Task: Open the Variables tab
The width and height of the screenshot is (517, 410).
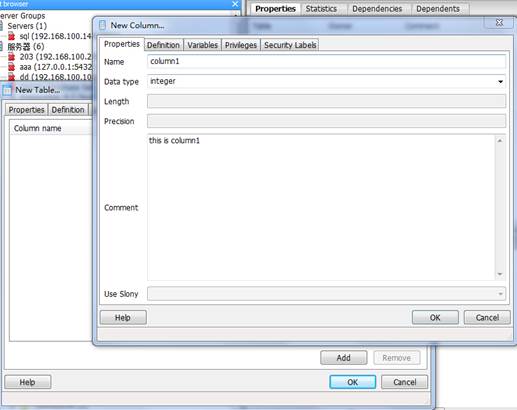Action: pyautogui.click(x=202, y=45)
